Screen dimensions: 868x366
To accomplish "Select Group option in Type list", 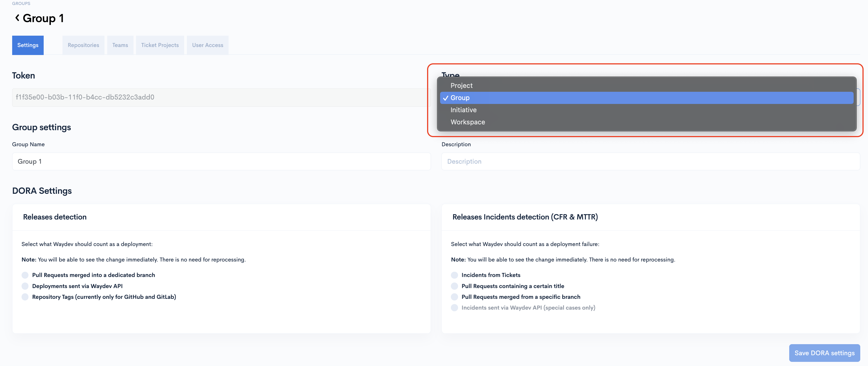I will pyautogui.click(x=460, y=98).
